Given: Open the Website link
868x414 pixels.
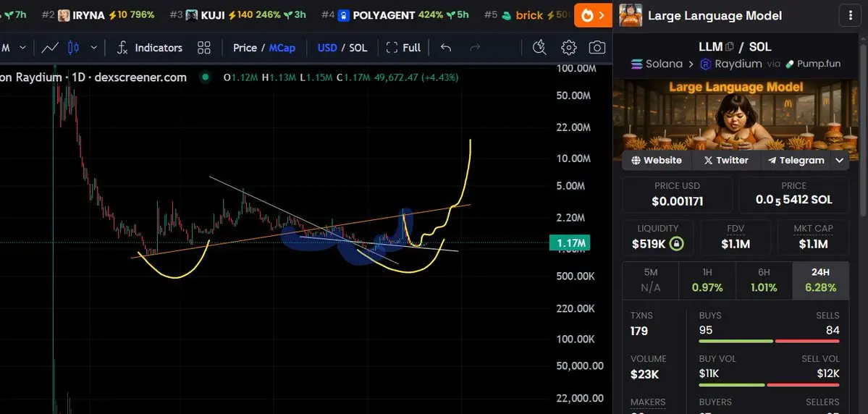Looking at the screenshot, I should point(656,161).
